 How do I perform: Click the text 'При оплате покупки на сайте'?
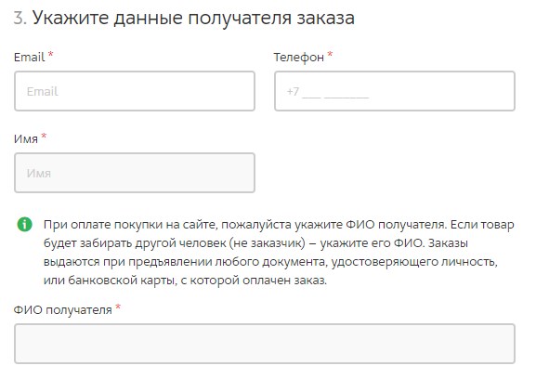[129, 225]
